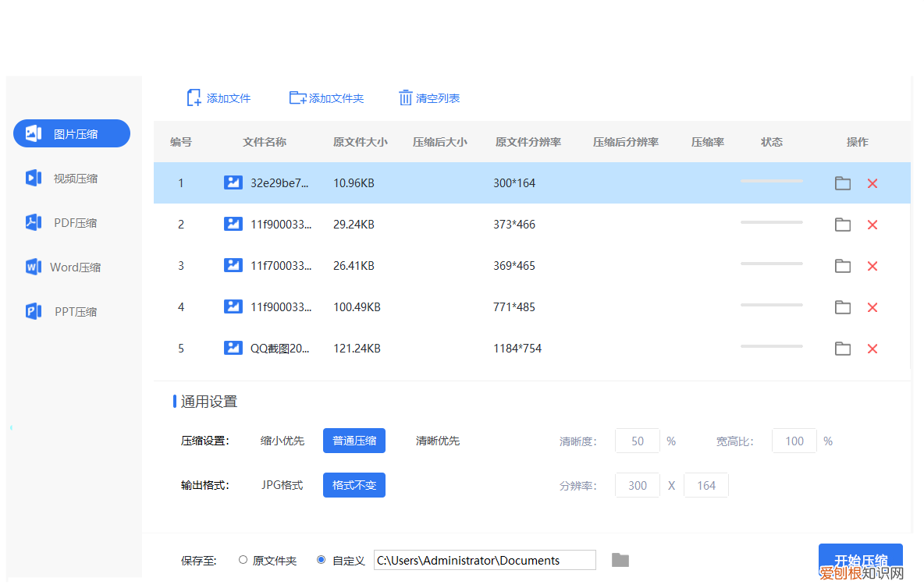Image resolution: width=924 pixels, height=588 pixels.
Task: Click the 清晰度 percentage input field
Action: [637, 441]
